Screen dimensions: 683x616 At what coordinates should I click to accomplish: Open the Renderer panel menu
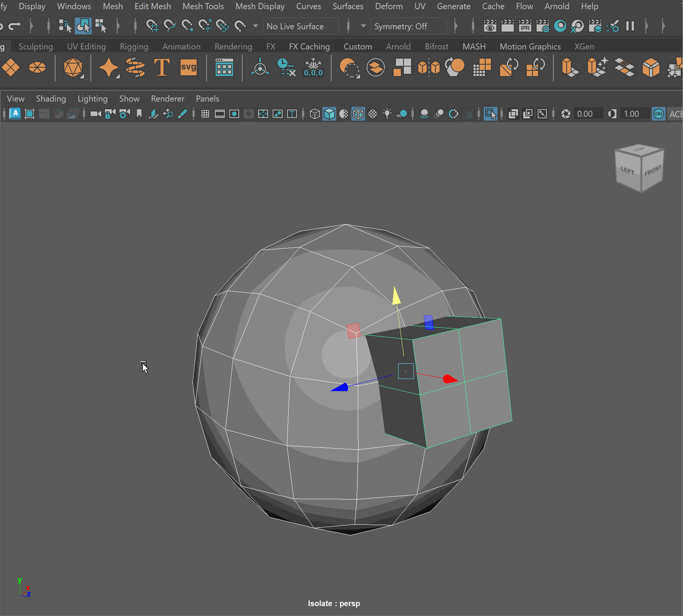[x=167, y=99]
